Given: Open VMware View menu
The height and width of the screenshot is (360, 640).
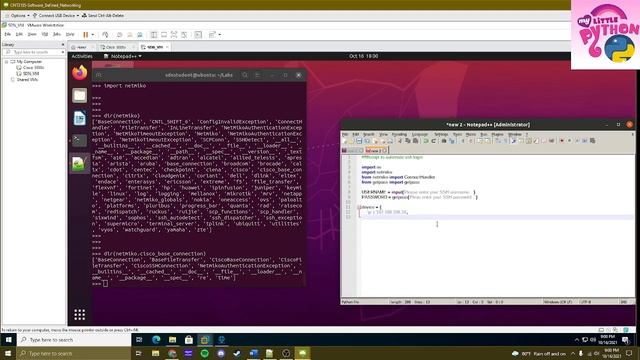Looking at the screenshot, I should 32,34.
